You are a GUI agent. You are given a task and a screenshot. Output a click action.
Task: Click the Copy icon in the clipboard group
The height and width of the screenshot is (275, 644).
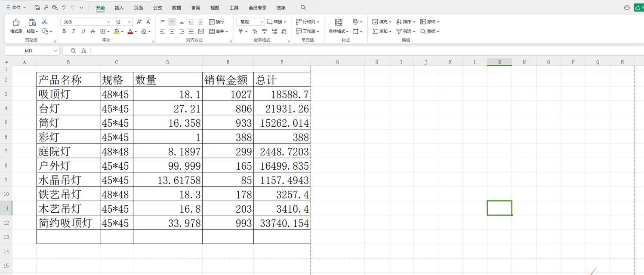tap(45, 31)
